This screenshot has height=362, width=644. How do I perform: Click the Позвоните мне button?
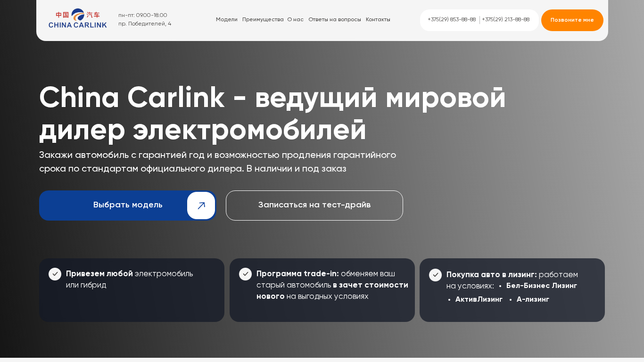coord(572,20)
